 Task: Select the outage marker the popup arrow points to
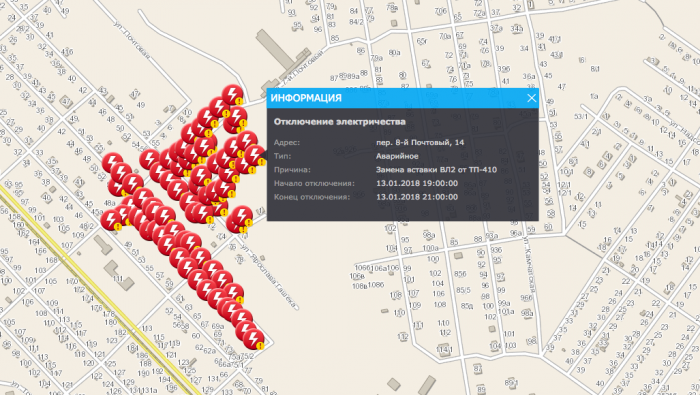254,155
